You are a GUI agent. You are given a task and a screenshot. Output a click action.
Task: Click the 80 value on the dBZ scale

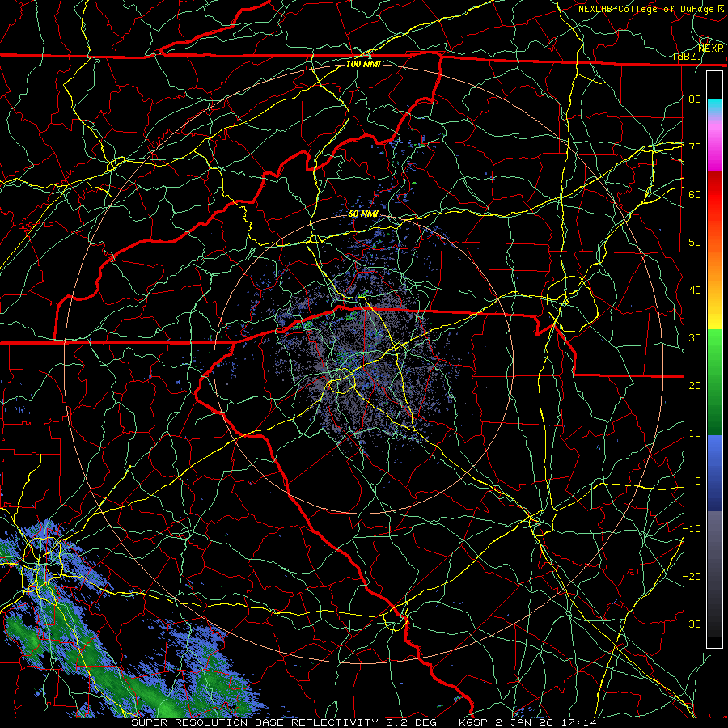695,99
